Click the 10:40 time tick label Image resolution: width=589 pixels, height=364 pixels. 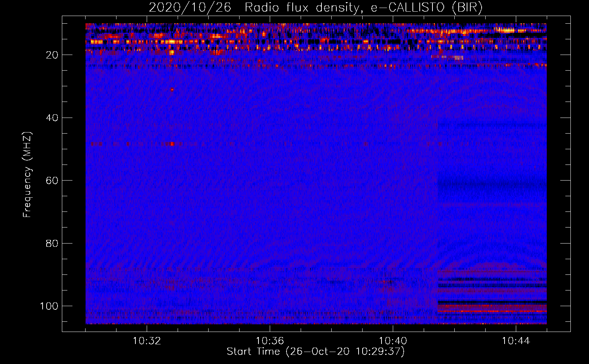point(393,341)
